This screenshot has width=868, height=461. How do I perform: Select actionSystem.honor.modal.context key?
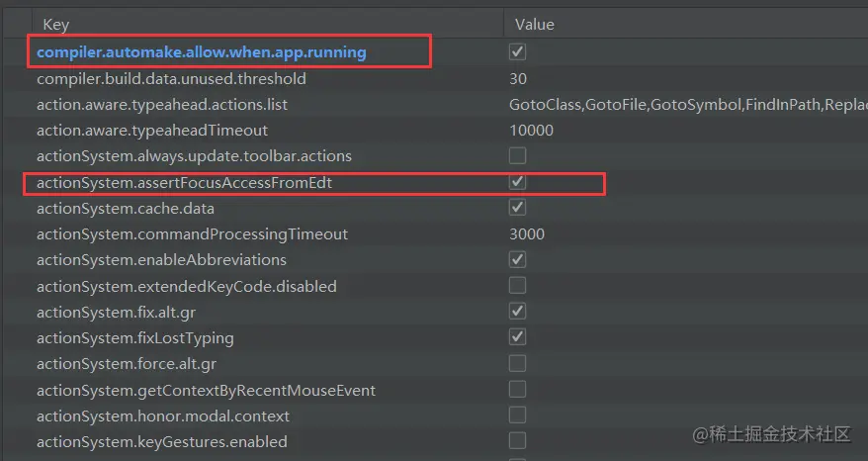163,416
